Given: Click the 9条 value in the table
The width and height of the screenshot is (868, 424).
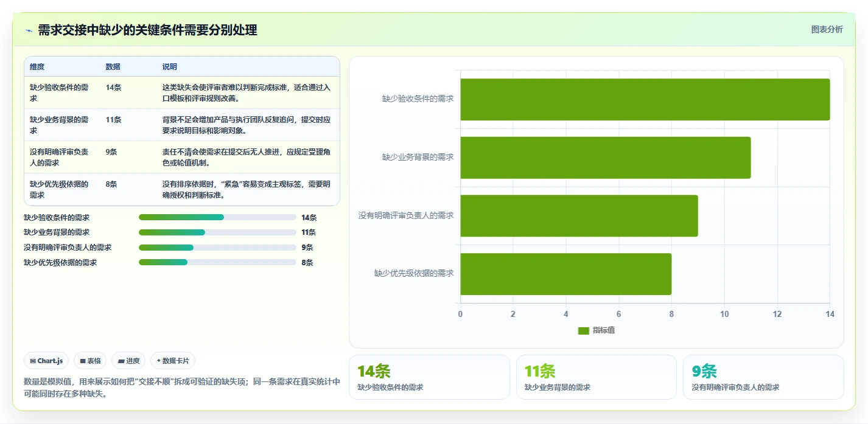Looking at the screenshot, I should pyautogui.click(x=111, y=152).
